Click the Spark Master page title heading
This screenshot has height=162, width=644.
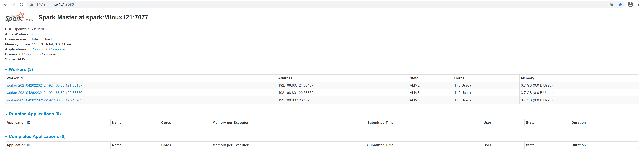tap(93, 17)
